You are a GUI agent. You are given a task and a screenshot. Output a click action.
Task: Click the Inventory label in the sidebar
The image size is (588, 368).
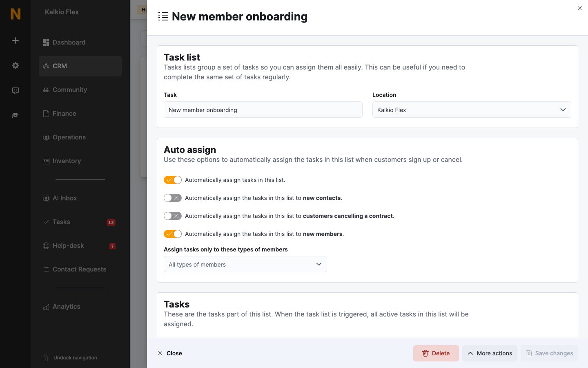click(x=67, y=161)
